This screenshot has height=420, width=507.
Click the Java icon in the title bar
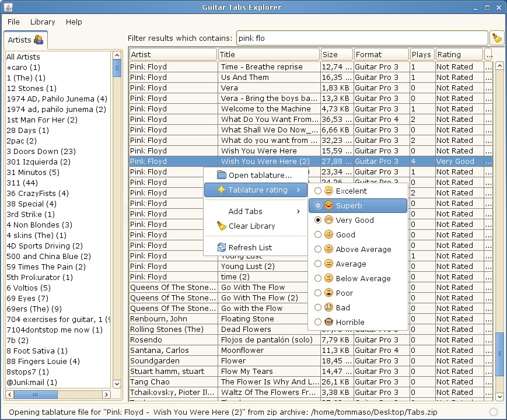point(8,7)
